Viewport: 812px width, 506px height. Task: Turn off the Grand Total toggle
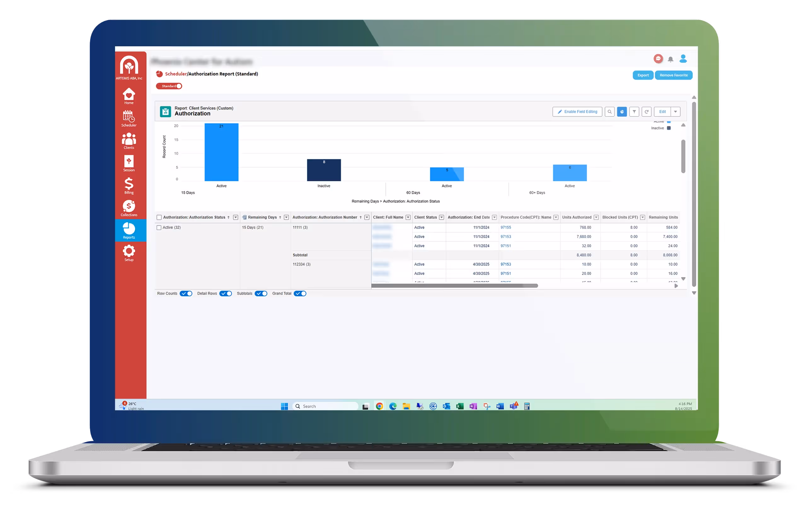tap(300, 293)
